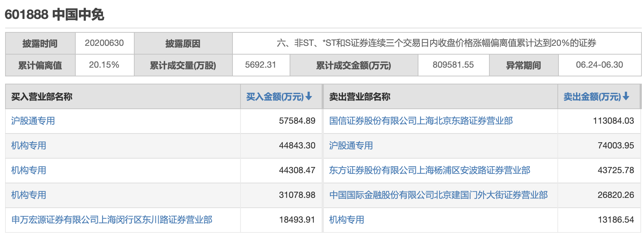Select cumulative turnover value 809581.55
644x235 pixels.
[453, 65]
